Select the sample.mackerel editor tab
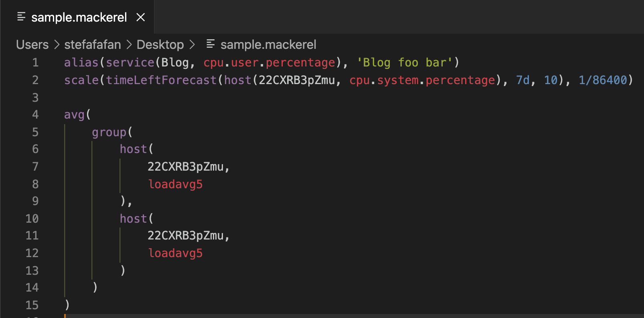This screenshot has width=644, height=318. point(78,17)
